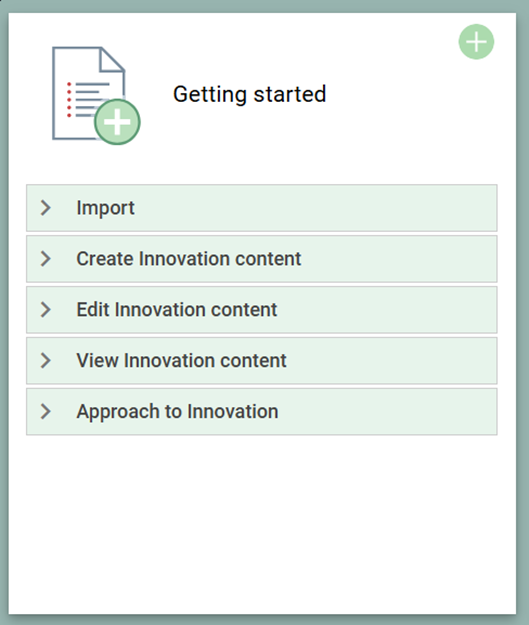This screenshot has width=529, height=625.
Task: Click the chevron beside Create Innovation content
Action: click(46, 259)
